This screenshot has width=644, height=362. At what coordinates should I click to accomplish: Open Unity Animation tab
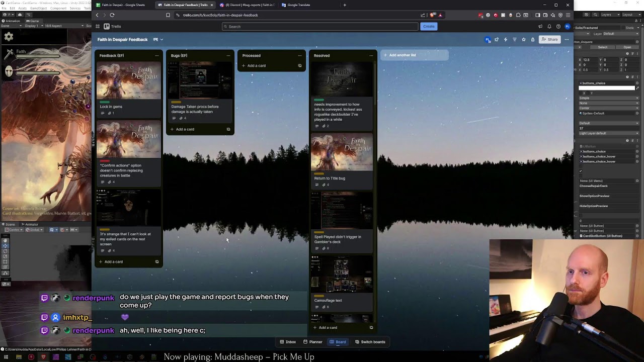[x=12, y=21]
